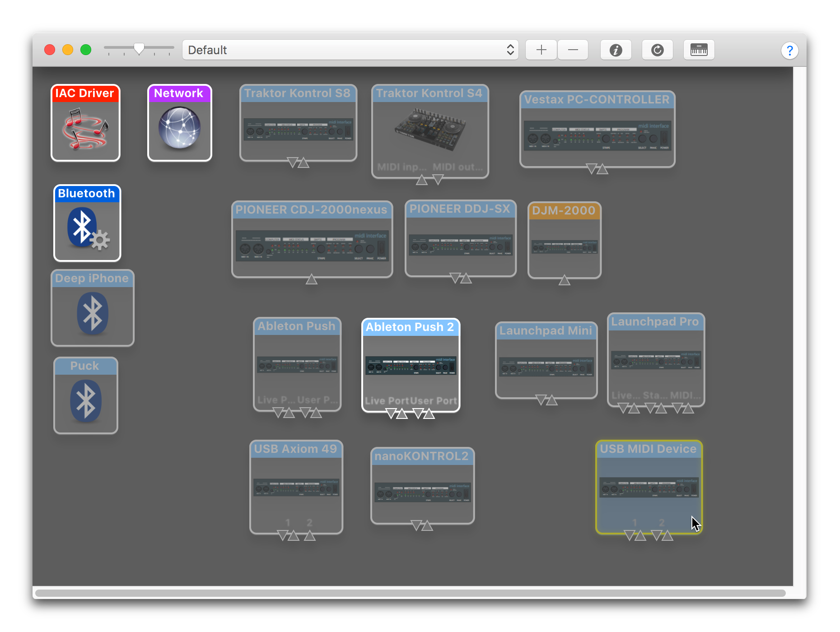
Task: Select the USB Axiom 49 device
Action: [x=296, y=487]
